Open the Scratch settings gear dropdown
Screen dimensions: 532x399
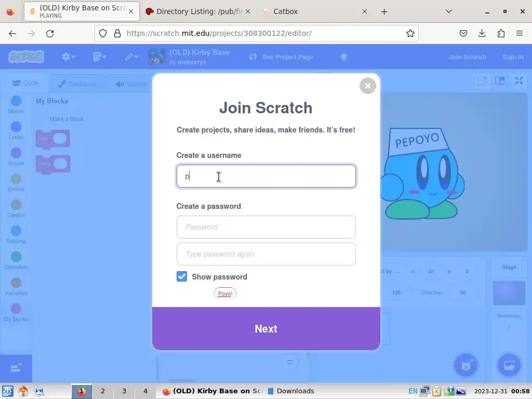tap(68, 57)
